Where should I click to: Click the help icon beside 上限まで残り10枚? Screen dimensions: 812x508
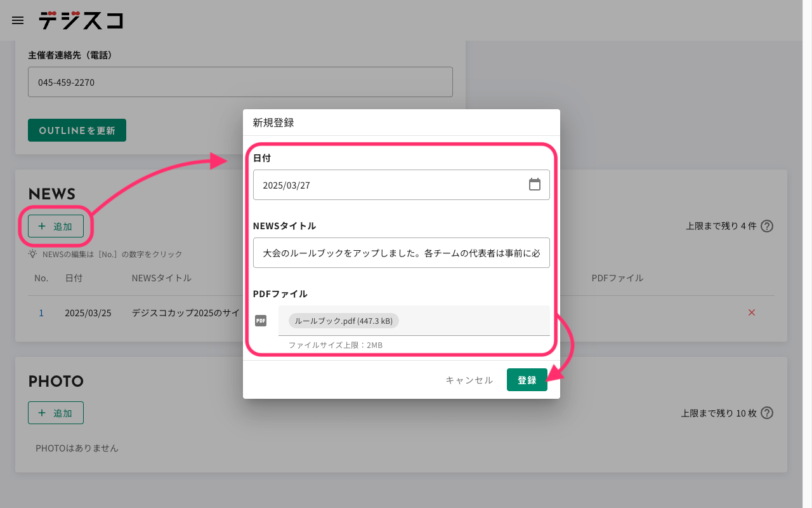[766, 413]
